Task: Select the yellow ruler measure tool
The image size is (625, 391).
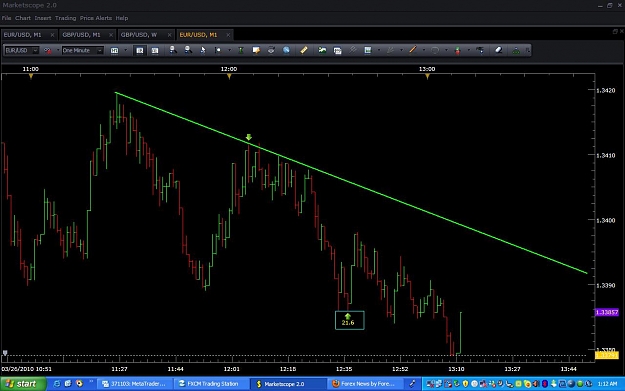Action: pyautogui.click(x=304, y=50)
